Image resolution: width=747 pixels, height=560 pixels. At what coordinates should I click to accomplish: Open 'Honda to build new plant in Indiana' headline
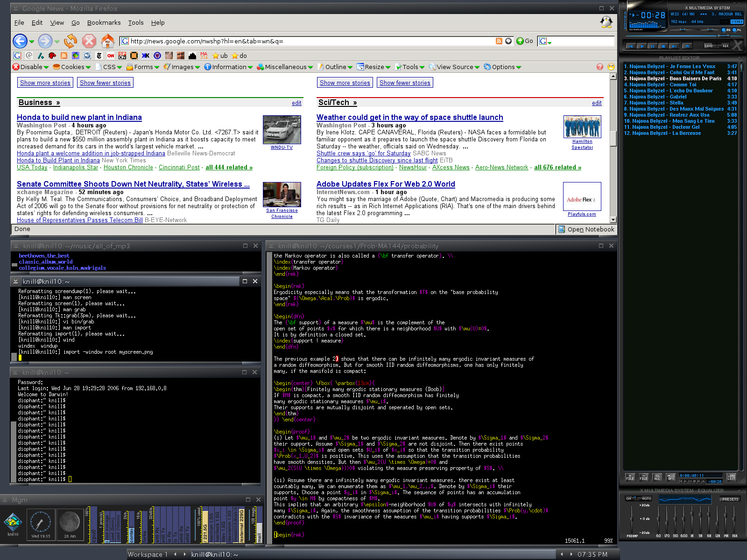79,118
